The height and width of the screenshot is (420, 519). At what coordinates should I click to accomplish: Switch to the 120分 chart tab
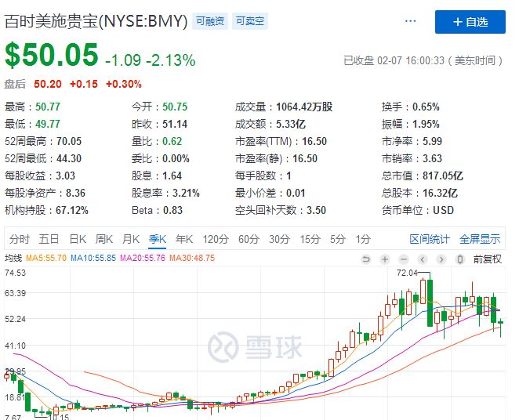pyautogui.click(x=216, y=239)
